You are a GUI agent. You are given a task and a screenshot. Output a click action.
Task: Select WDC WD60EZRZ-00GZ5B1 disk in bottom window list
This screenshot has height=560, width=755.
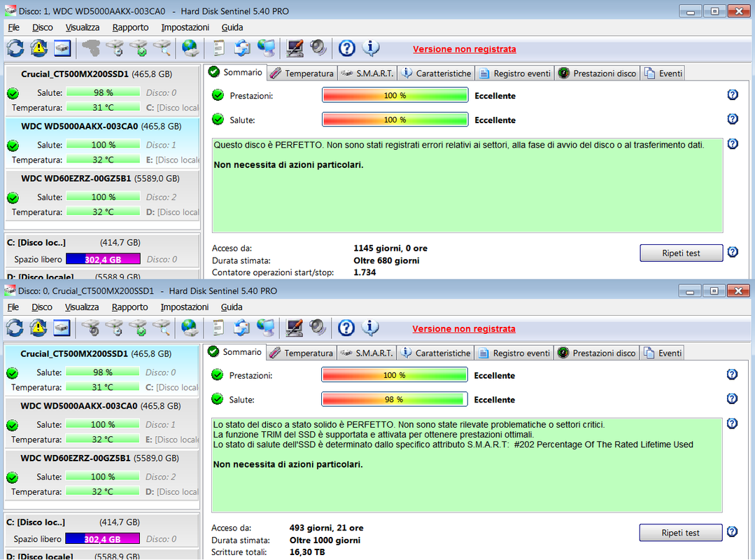101,475
